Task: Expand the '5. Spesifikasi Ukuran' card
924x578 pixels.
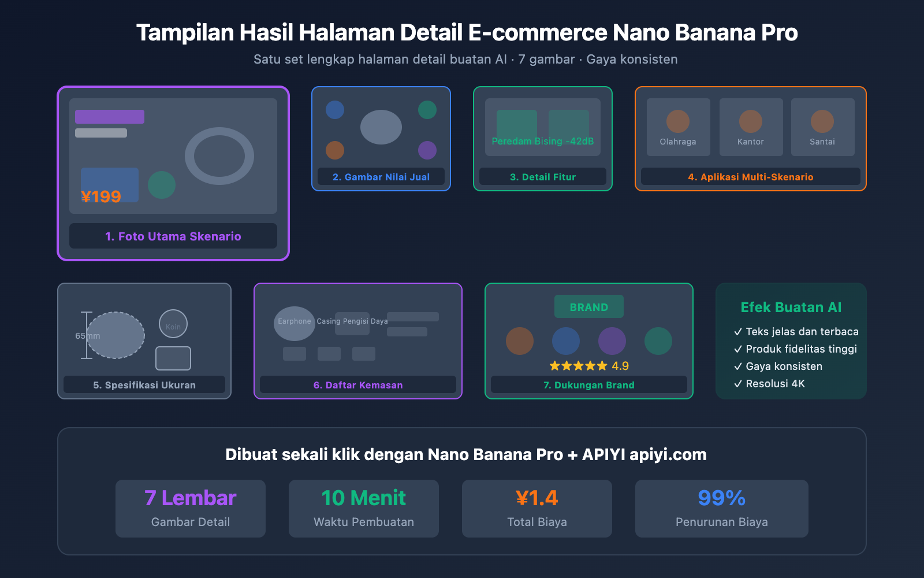Action: (x=144, y=384)
